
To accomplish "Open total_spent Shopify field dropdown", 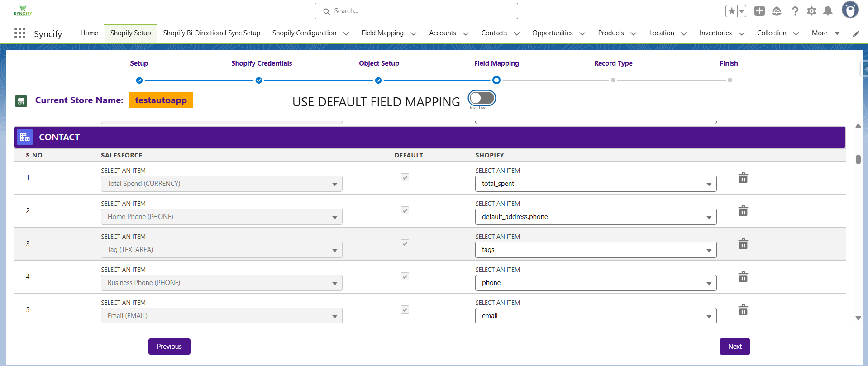I will click(x=596, y=184).
